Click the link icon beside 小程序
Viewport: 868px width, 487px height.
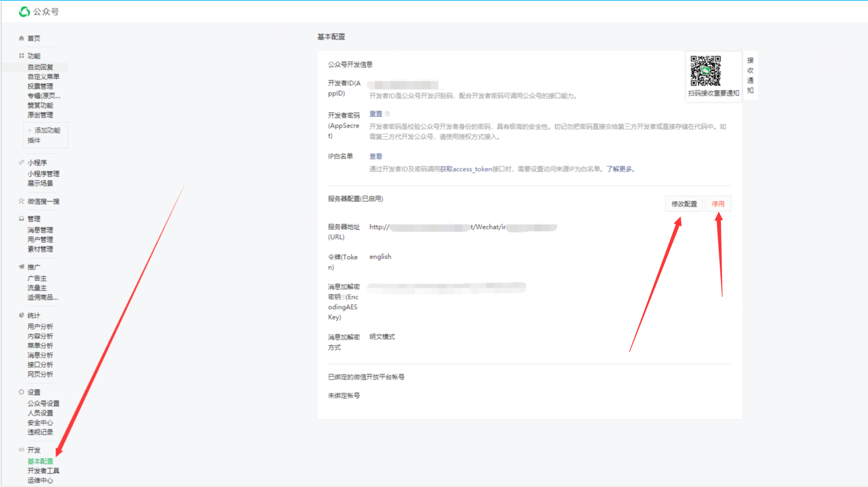pos(21,162)
